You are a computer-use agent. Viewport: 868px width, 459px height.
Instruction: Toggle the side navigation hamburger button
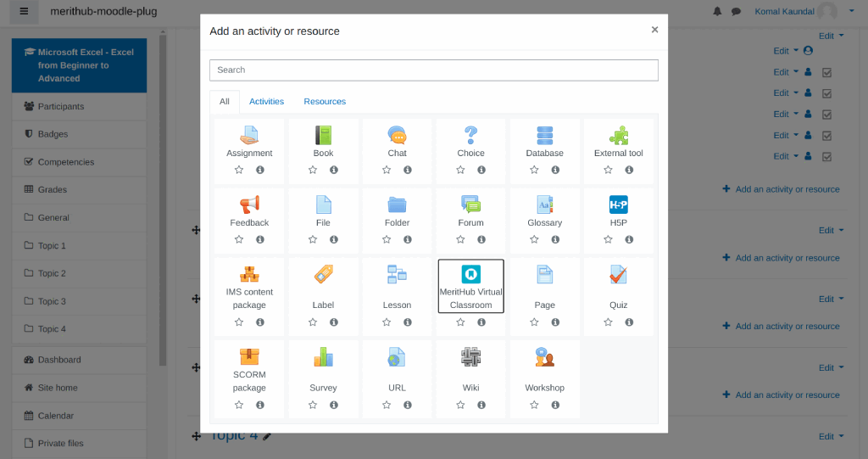tap(23, 12)
